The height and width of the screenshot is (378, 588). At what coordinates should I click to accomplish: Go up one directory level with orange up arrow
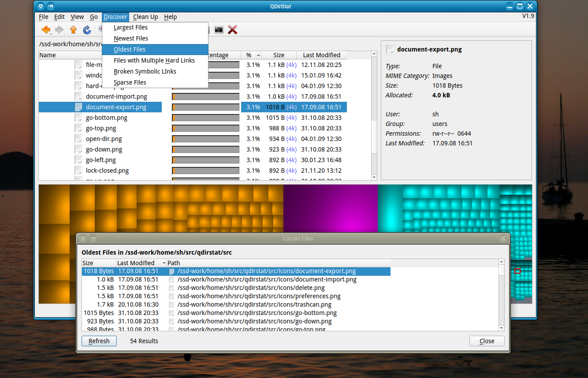click(73, 30)
